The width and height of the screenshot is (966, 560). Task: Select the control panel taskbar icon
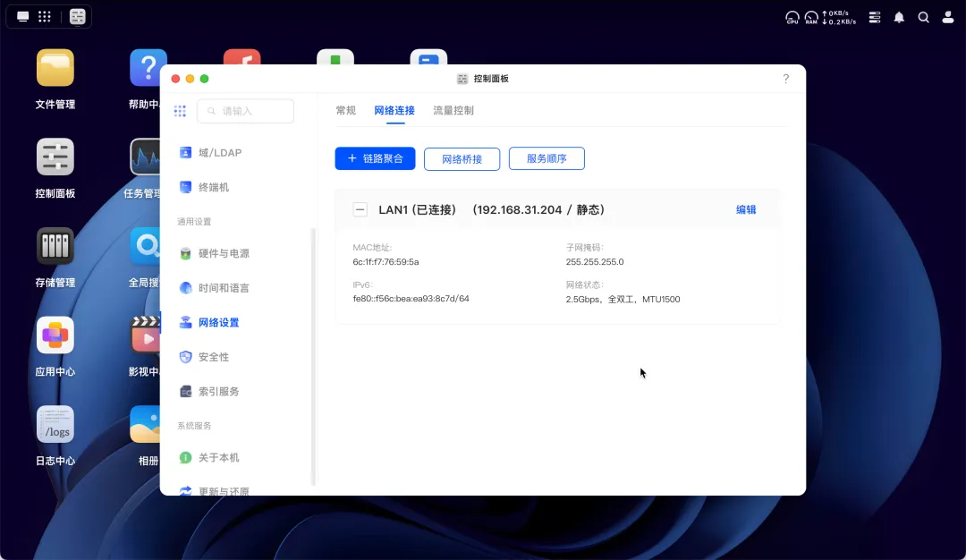(x=78, y=17)
